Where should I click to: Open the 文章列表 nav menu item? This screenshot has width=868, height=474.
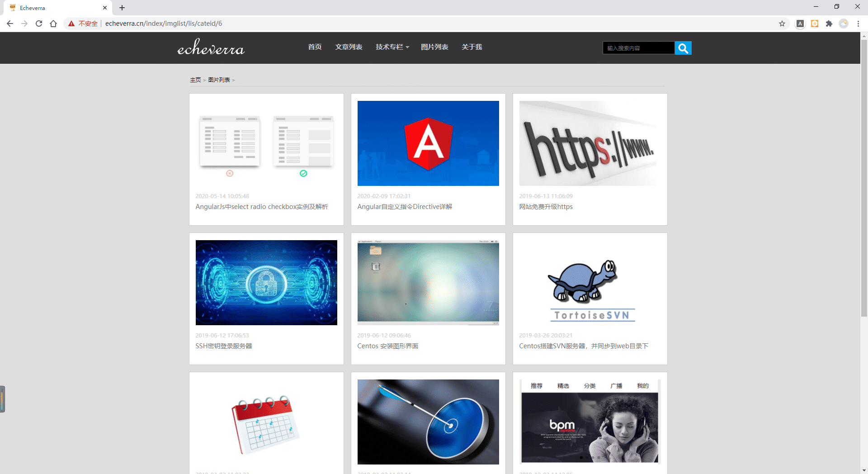pyautogui.click(x=349, y=47)
